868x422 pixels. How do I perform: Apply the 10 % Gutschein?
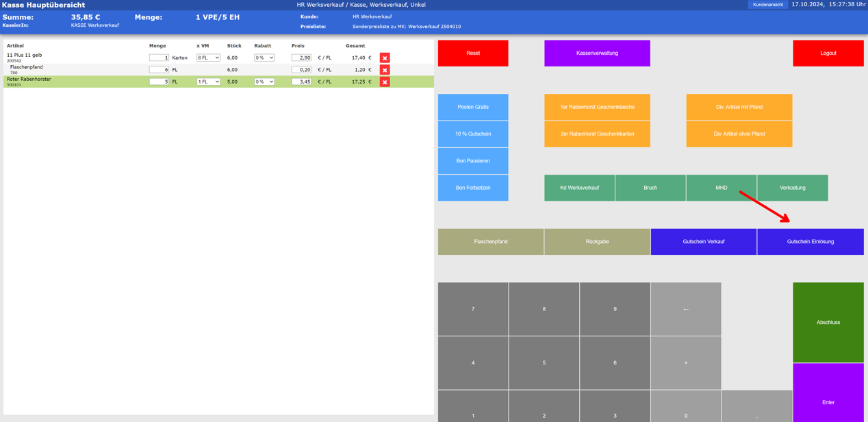coord(472,134)
